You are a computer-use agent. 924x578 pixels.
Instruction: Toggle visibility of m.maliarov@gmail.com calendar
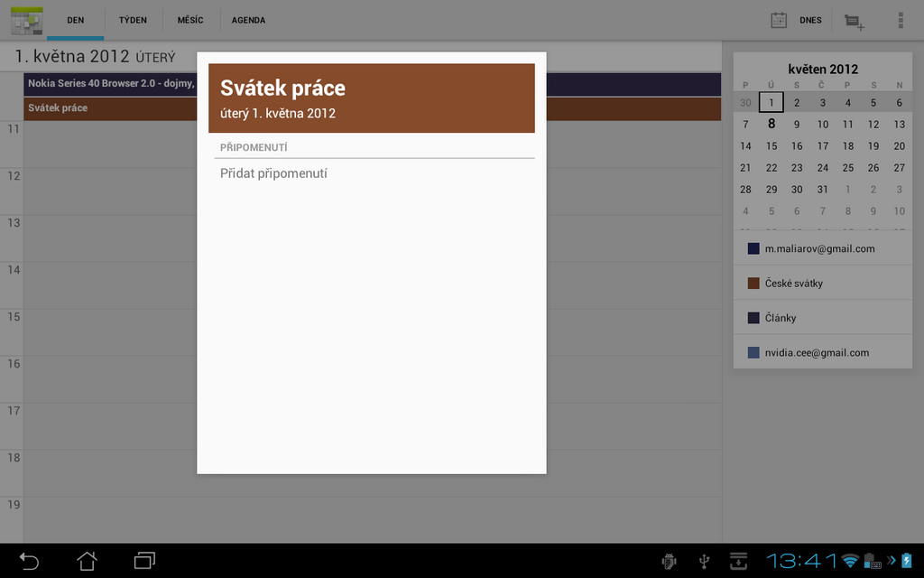822,247
